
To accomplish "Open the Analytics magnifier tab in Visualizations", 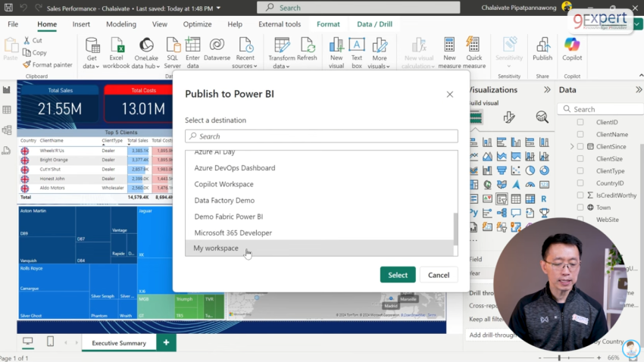I will (x=542, y=117).
